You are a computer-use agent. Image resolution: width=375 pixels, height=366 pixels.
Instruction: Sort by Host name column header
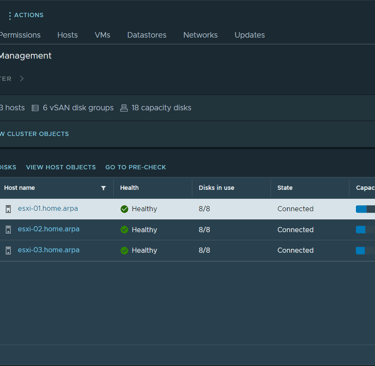(x=19, y=188)
